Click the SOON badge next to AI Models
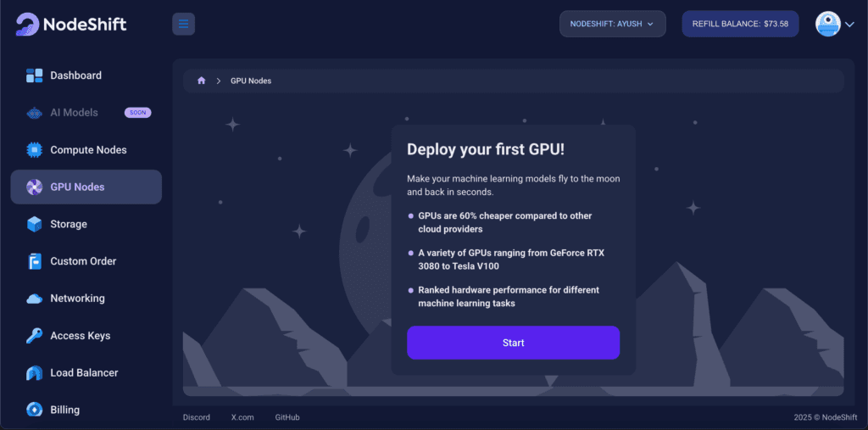Screen dimensions: 868x430 138,113
